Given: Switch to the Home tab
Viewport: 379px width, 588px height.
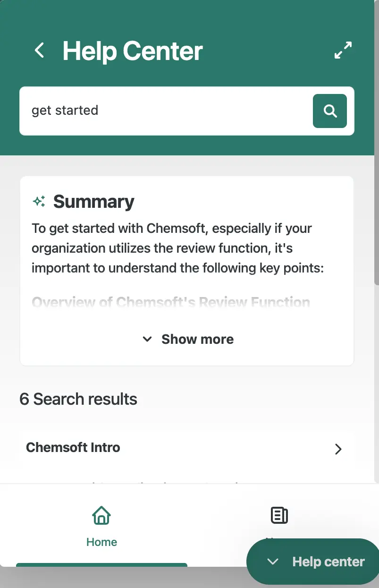Looking at the screenshot, I should [x=101, y=527].
